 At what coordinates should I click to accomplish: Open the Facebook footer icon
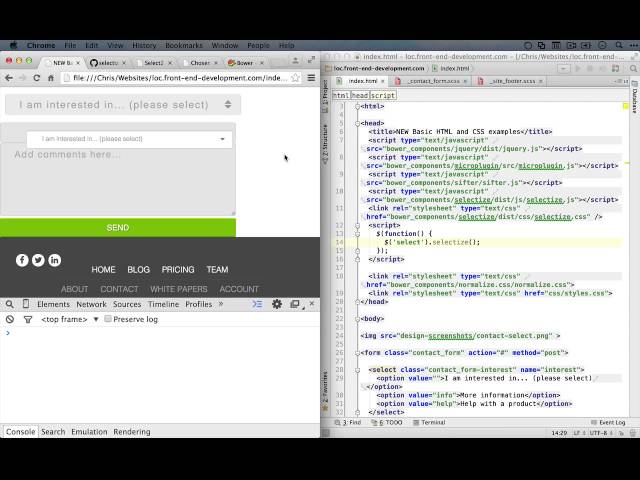click(x=22, y=260)
